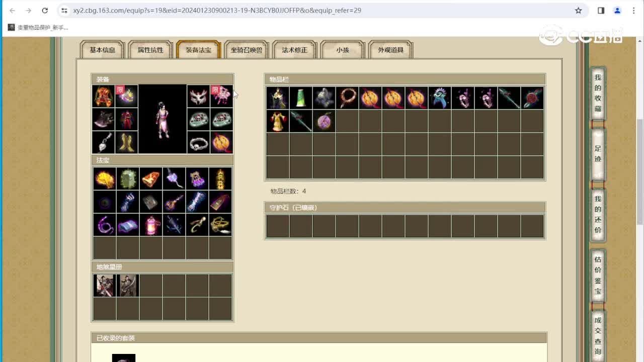
Task: Click the character figure in 装备 panel
Action: pyautogui.click(x=163, y=120)
